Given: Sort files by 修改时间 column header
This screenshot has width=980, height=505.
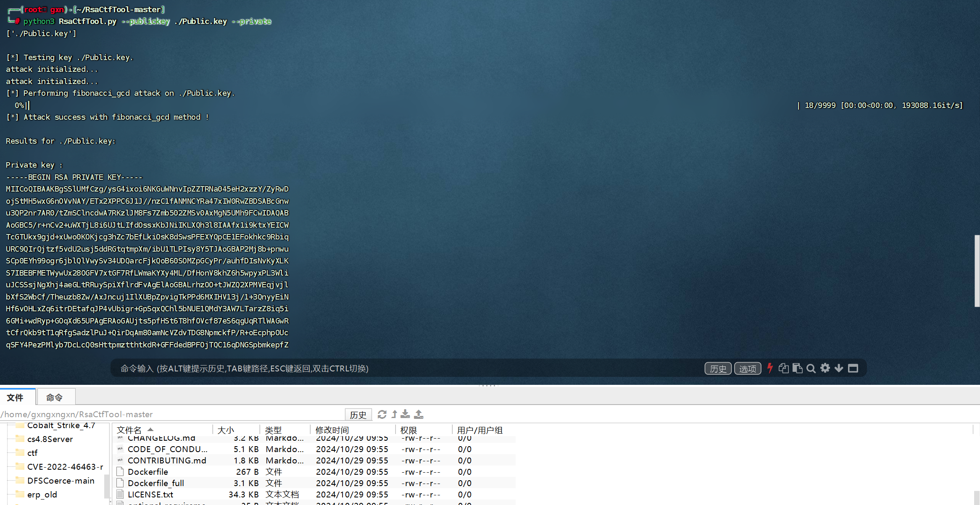Looking at the screenshot, I should [332, 430].
